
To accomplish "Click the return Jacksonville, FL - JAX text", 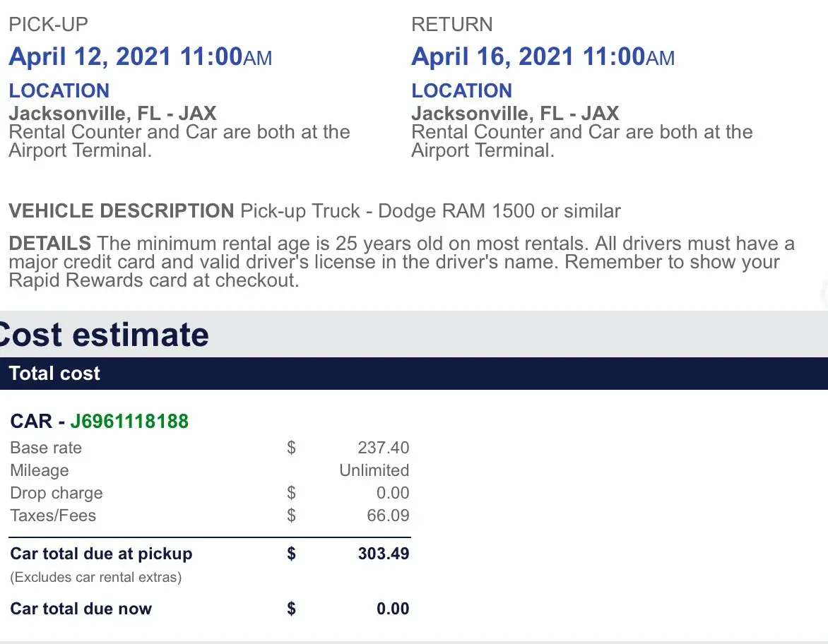I will coord(515,113).
